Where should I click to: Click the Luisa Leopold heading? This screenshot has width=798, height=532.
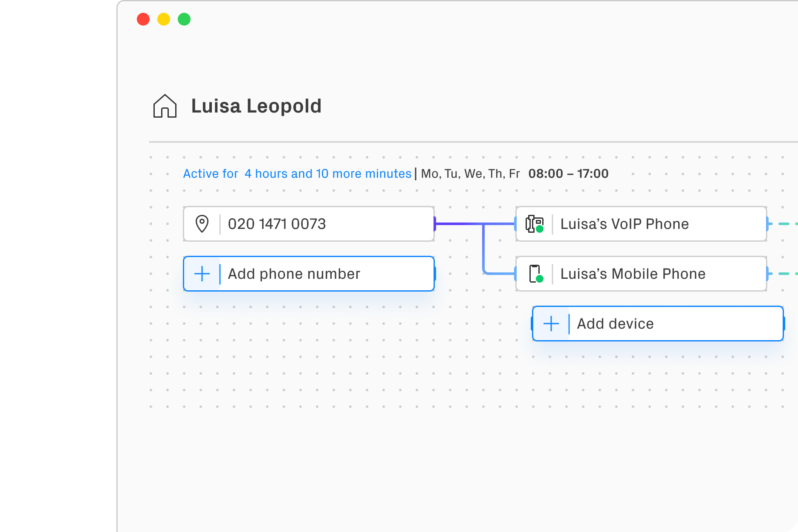pos(256,106)
